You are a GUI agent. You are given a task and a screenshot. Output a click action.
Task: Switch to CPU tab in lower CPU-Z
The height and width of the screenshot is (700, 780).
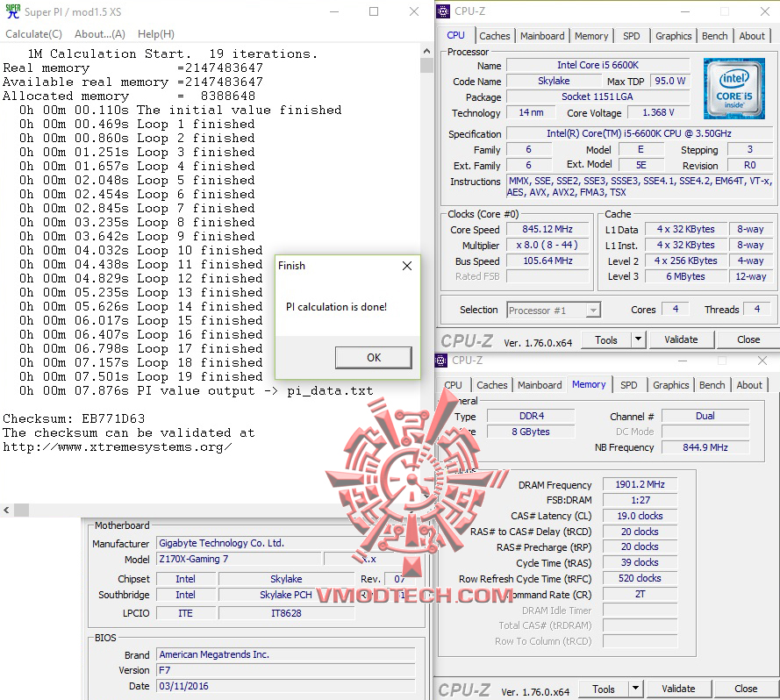pyautogui.click(x=454, y=385)
